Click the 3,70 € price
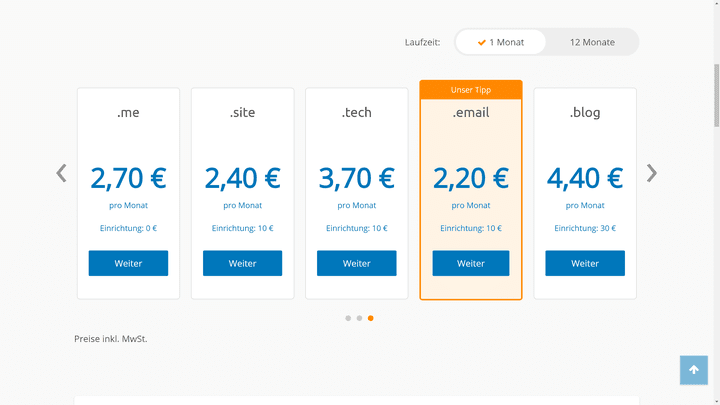The image size is (720, 405). pyautogui.click(x=356, y=178)
